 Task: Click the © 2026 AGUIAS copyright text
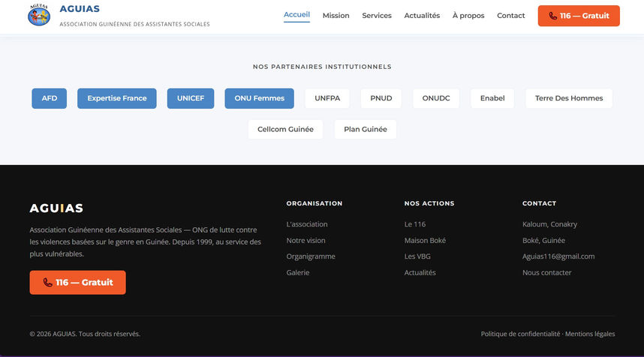point(85,334)
